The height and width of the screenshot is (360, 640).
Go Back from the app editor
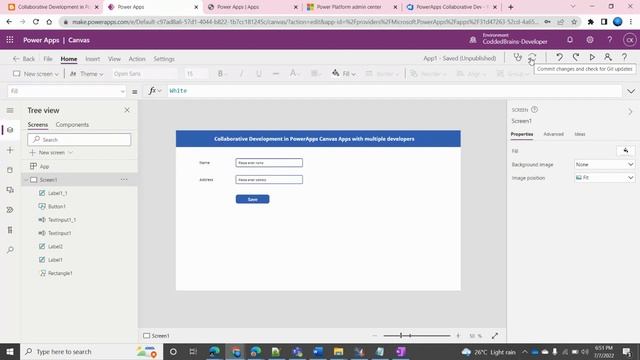[24, 59]
